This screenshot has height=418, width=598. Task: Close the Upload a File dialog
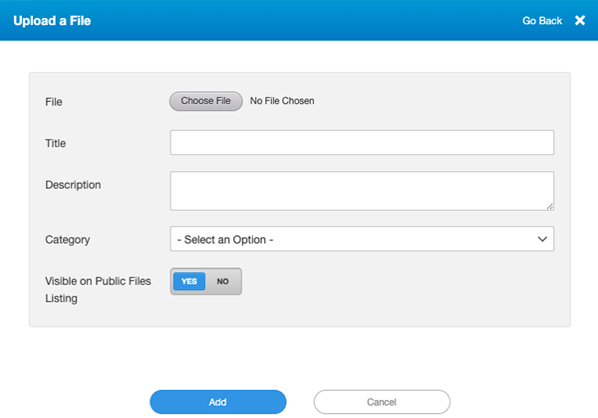[580, 20]
